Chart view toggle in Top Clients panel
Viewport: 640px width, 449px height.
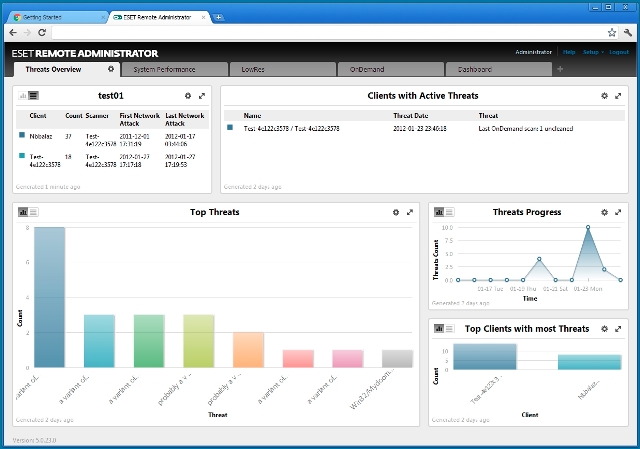click(x=439, y=329)
